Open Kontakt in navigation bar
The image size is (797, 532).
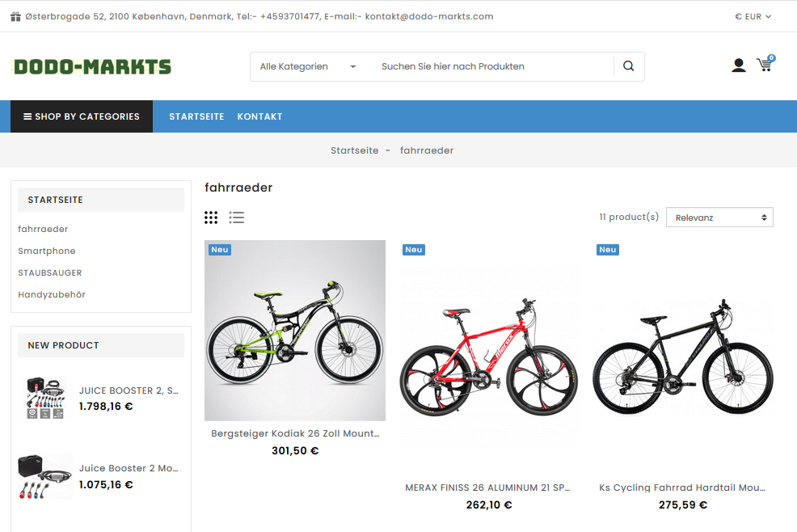[x=259, y=116]
